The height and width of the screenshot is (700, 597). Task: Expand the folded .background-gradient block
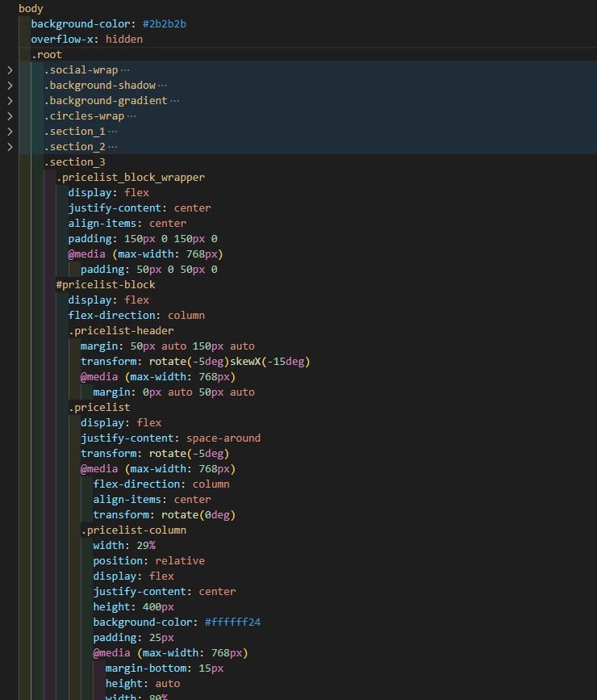[10, 101]
